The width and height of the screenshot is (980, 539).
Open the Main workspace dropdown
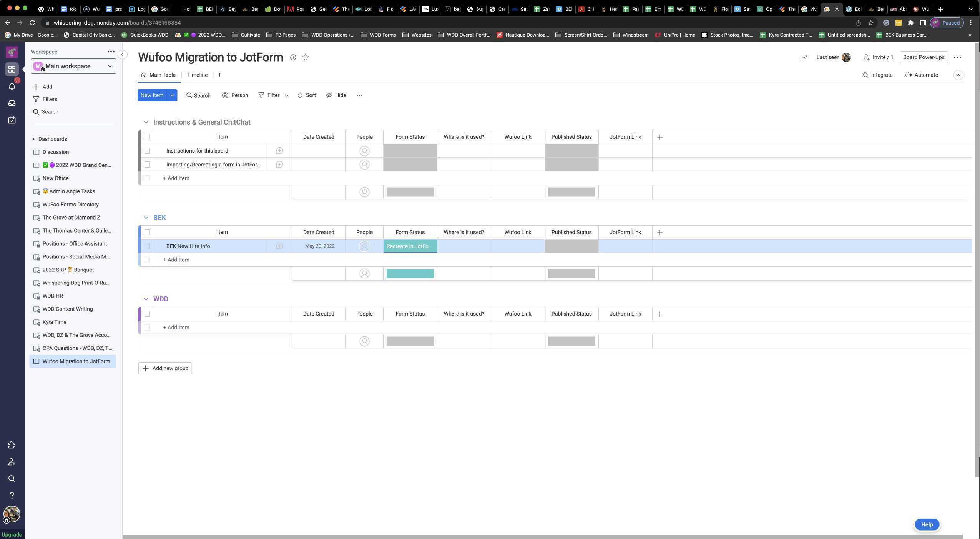click(x=73, y=66)
